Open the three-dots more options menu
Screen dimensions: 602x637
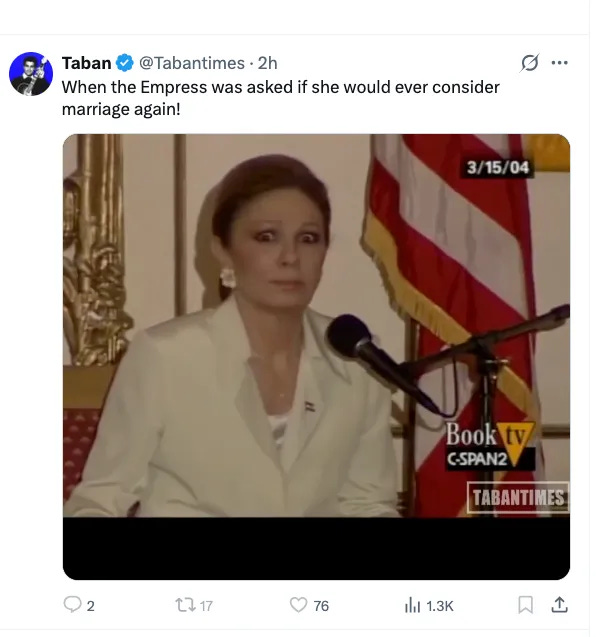559,63
